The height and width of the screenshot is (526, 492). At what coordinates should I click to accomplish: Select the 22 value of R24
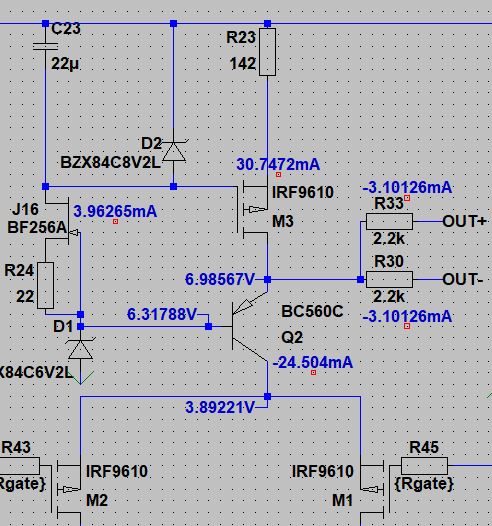(25, 297)
